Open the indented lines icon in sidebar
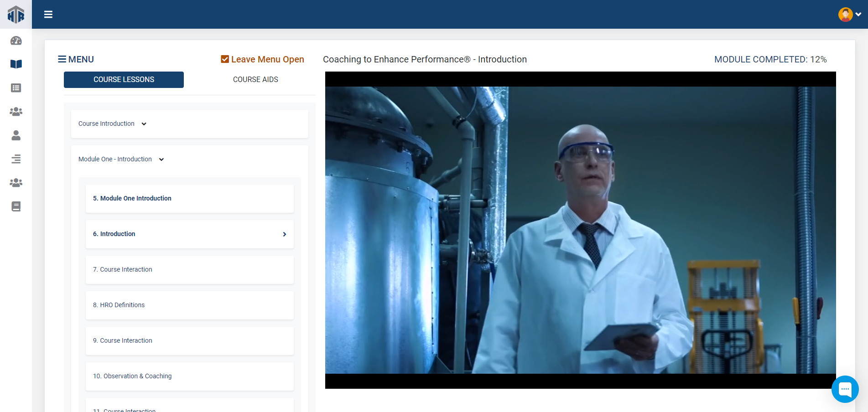This screenshot has height=412, width=868. pos(16,159)
